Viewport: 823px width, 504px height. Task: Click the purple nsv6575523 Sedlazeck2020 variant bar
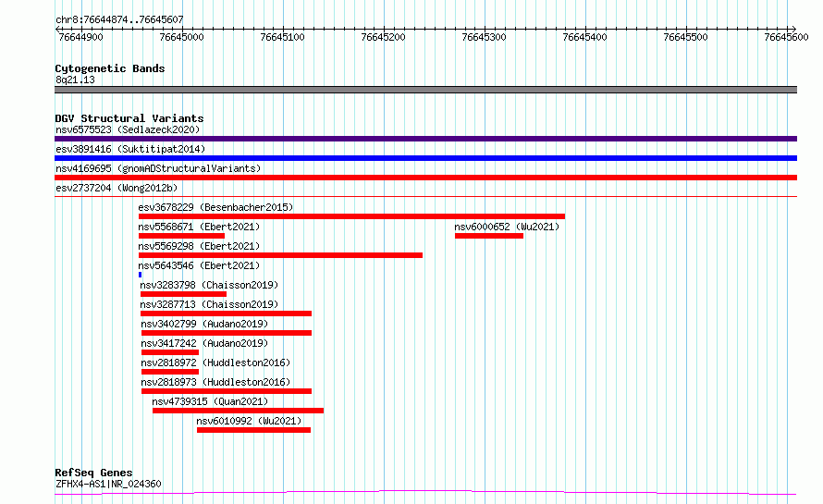pyautogui.click(x=425, y=139)
